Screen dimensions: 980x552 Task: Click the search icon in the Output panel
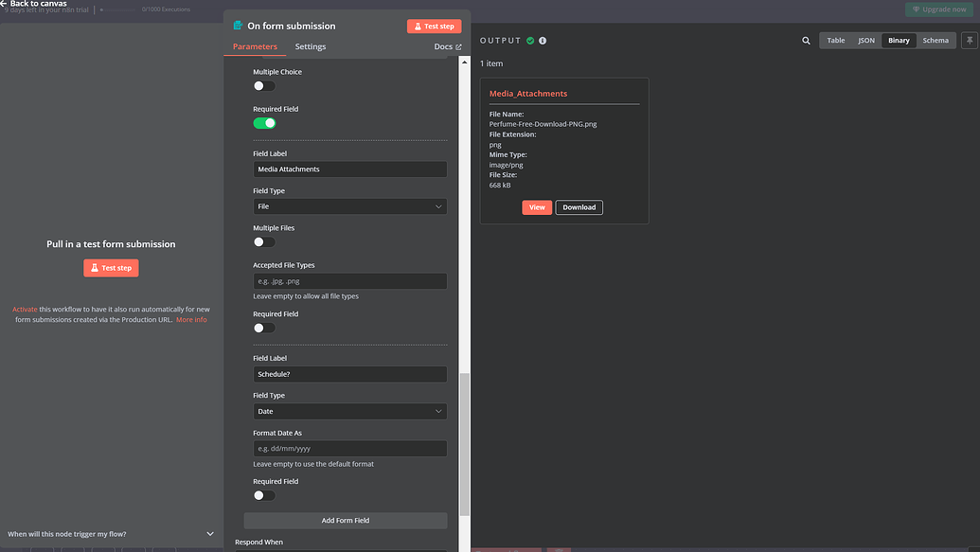(x=806, y=41)
